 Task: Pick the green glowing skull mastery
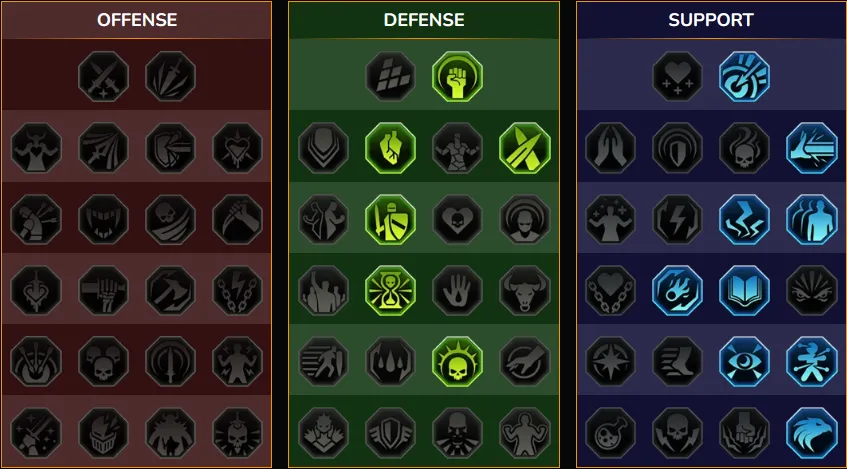click(457, 361)
